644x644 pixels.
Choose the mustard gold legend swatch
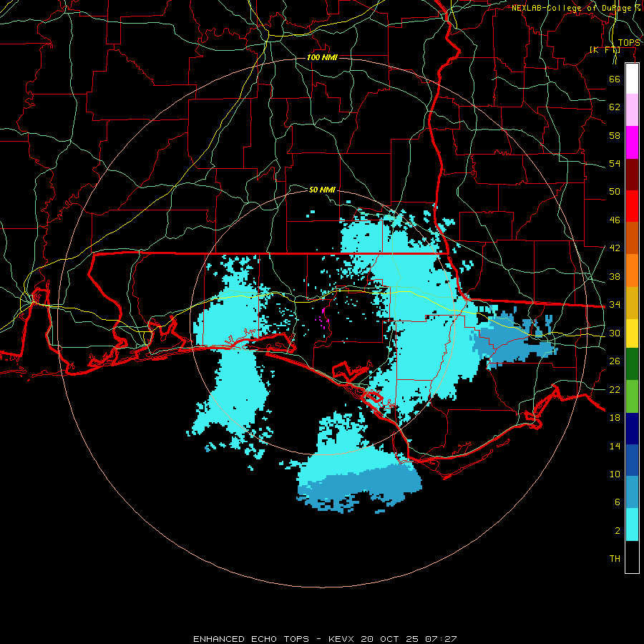coord(632,303)
